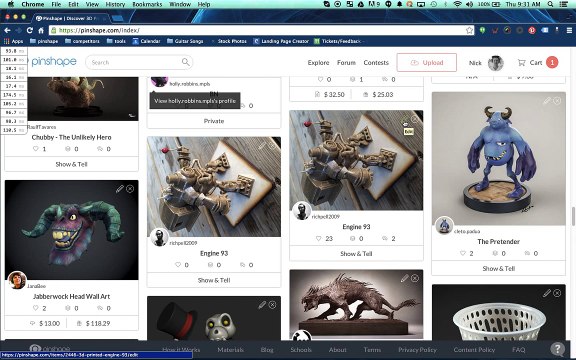Screen dimensions: 576x360
Task: Click the Upload button
Action: [426, 62]
